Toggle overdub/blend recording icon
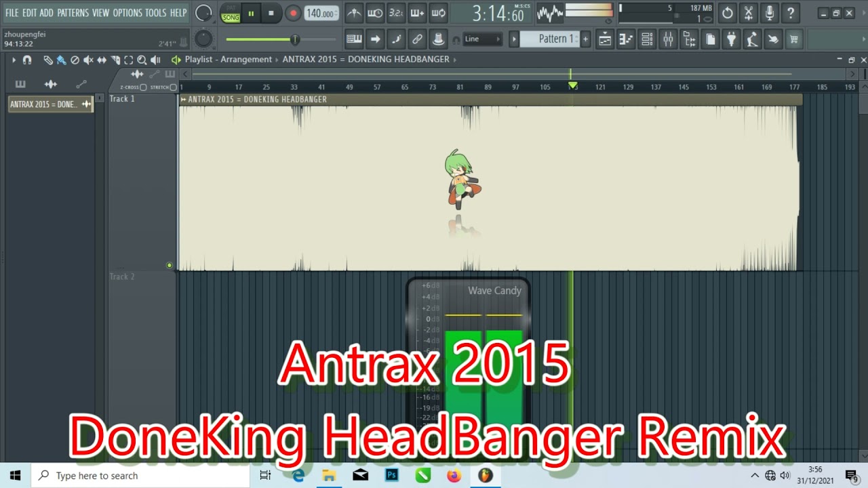This screenshot has width=868, height=488. click(417, 13)
